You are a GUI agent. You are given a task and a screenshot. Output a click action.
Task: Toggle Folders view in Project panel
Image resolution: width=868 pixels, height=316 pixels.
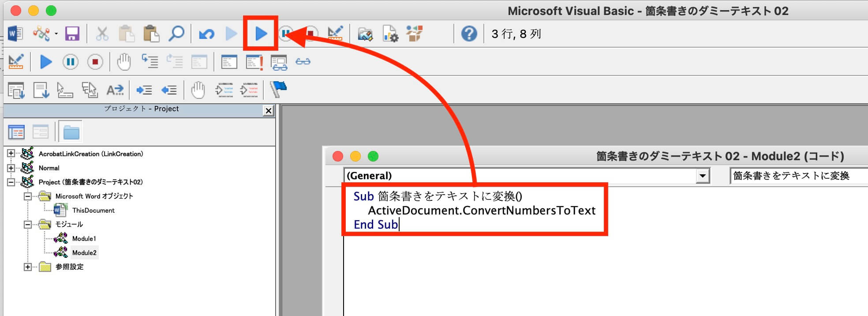coord(71,132)
